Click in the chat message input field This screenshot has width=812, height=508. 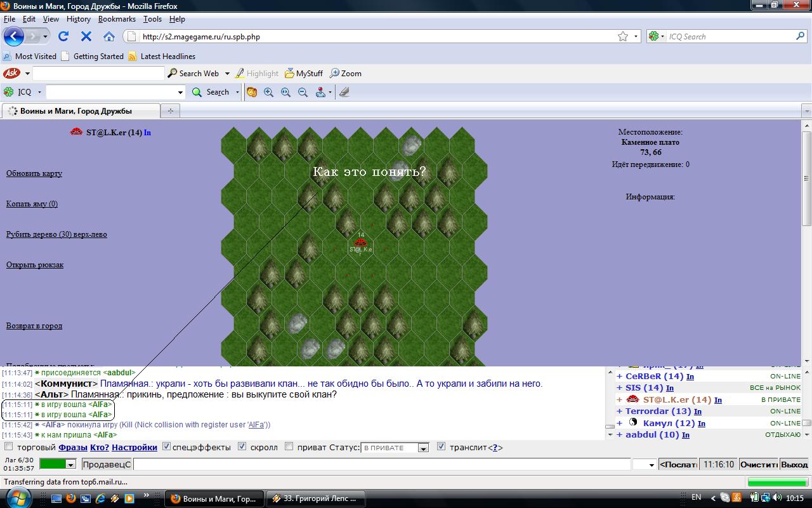pos(382,465)
